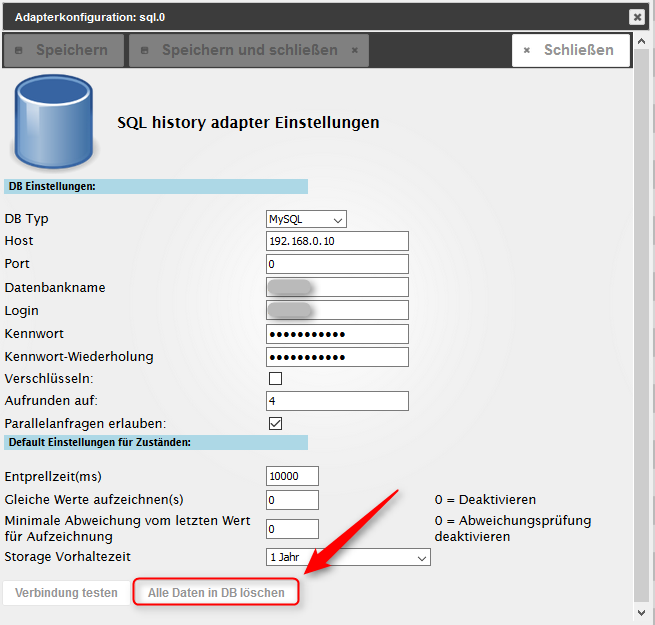Click the scrollbar down arrow

coord(641,612)
